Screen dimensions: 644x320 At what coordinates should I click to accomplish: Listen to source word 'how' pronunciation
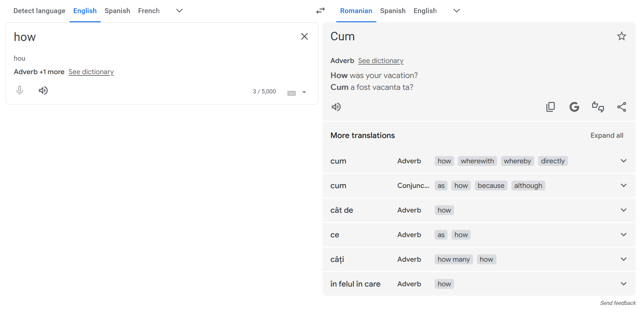pyautogui.click(x=43, y=90)
